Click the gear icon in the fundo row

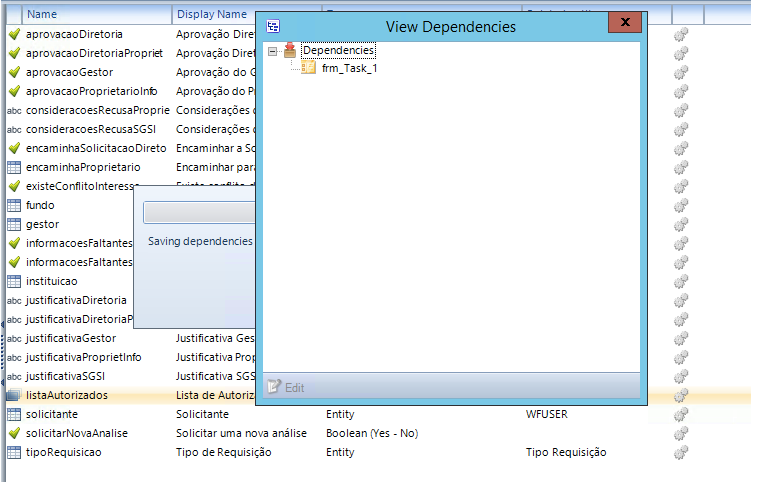click(x=681, y=206)
